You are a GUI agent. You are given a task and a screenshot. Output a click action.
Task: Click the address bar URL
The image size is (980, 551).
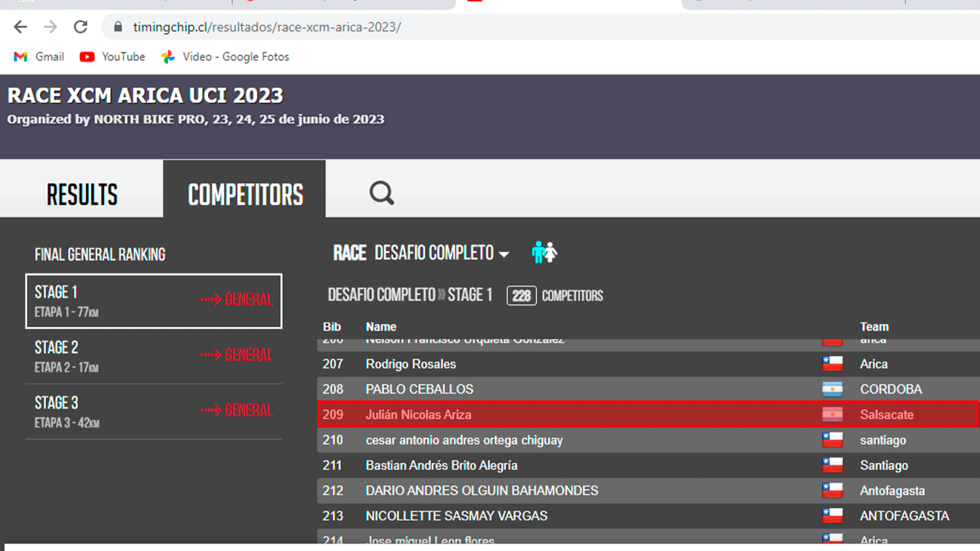pyautogui.click(x=267, y=27)
